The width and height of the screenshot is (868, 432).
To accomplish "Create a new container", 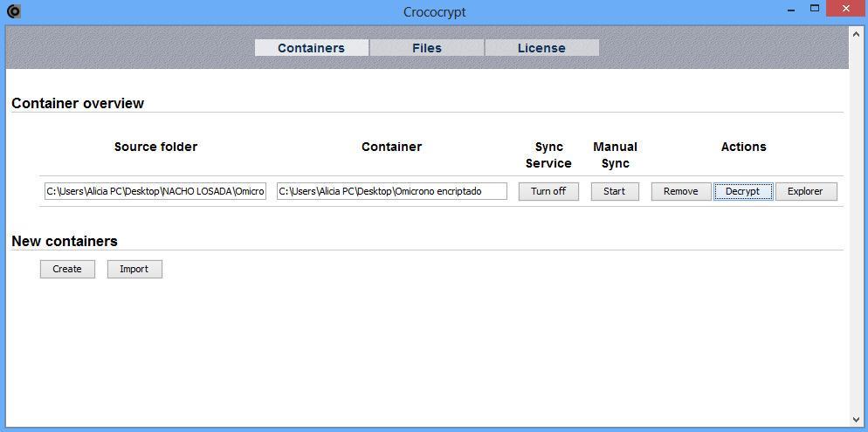I will click(x=67, y=270).
